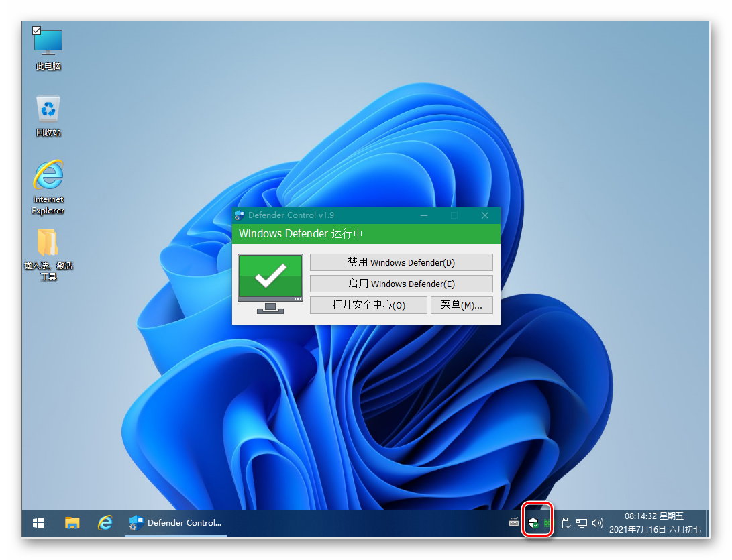Click the green checkmark monitor status image
This screenshot has height=560, width=732.
(x=270, y=284)
